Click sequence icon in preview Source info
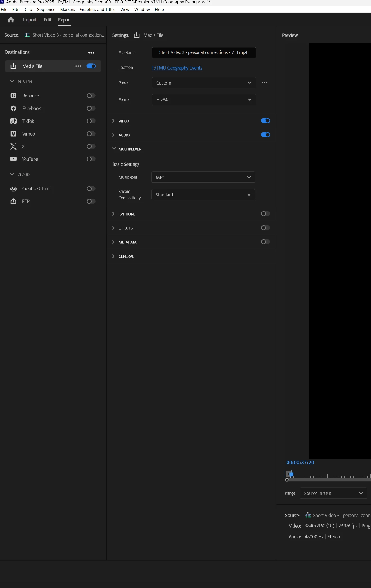This screenshot has height=588, width=371. [308, 515]
